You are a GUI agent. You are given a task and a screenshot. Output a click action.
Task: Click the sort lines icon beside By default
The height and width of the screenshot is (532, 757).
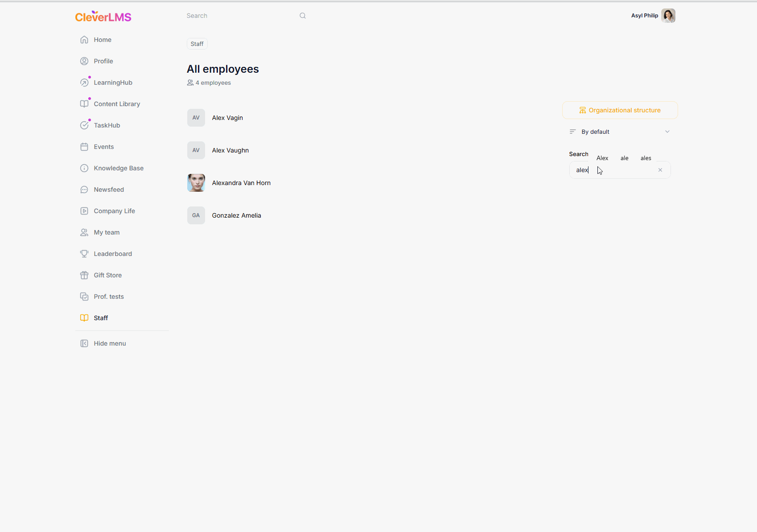pyautogui.click(x=573, y=132)
